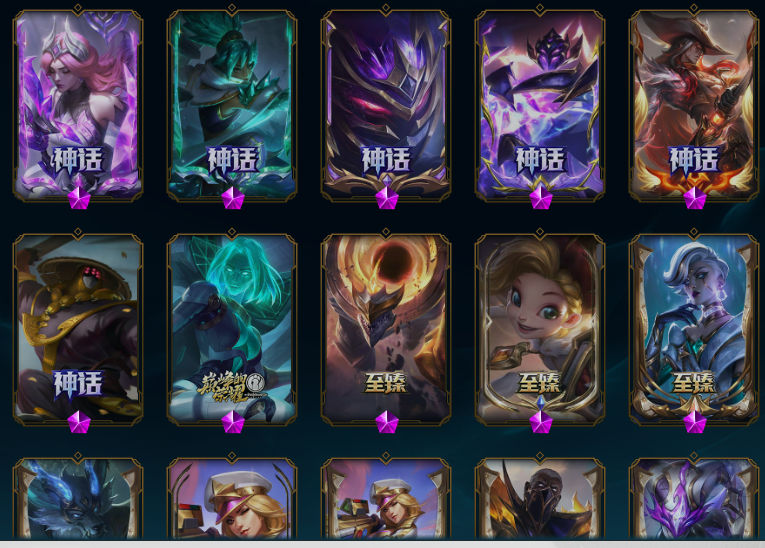Select the black hole dragon 至臻 skin card
The height and width of the screenshot is (548, 765).
[386, 328]
